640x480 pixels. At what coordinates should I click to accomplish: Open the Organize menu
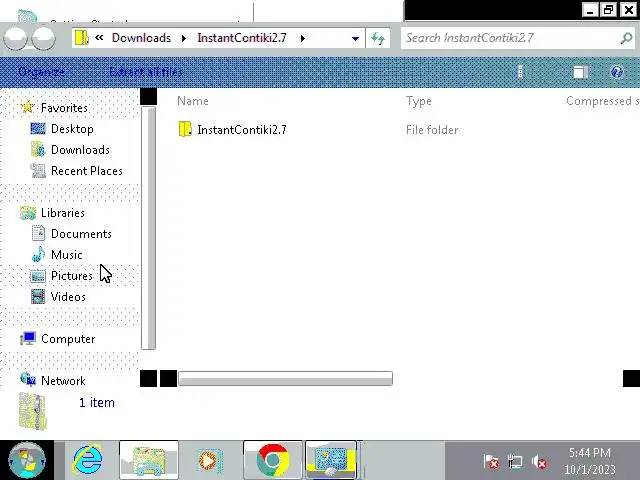(x=41, y=72)
